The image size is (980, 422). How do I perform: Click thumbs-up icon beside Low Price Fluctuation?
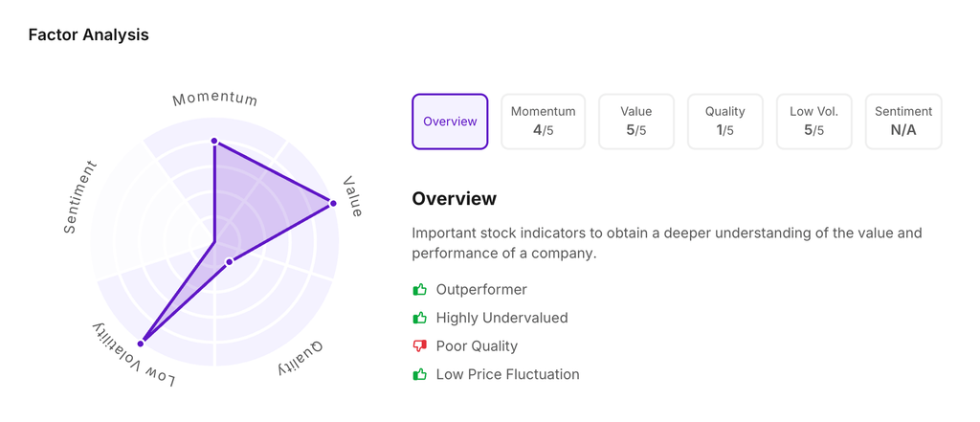click(x=419, y=374)
